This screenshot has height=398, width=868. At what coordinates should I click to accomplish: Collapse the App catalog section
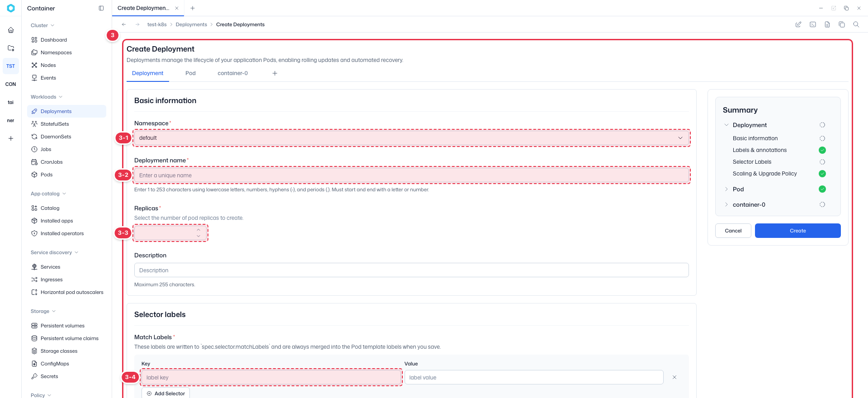(x=48, y=194)
